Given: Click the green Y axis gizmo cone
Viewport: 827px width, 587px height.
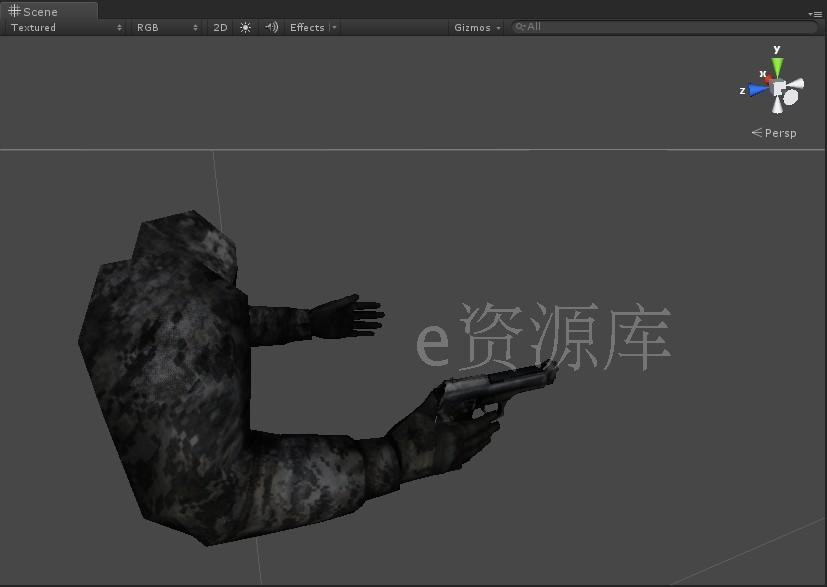Looking at the screenshot, I should click(x=777, y=67).
